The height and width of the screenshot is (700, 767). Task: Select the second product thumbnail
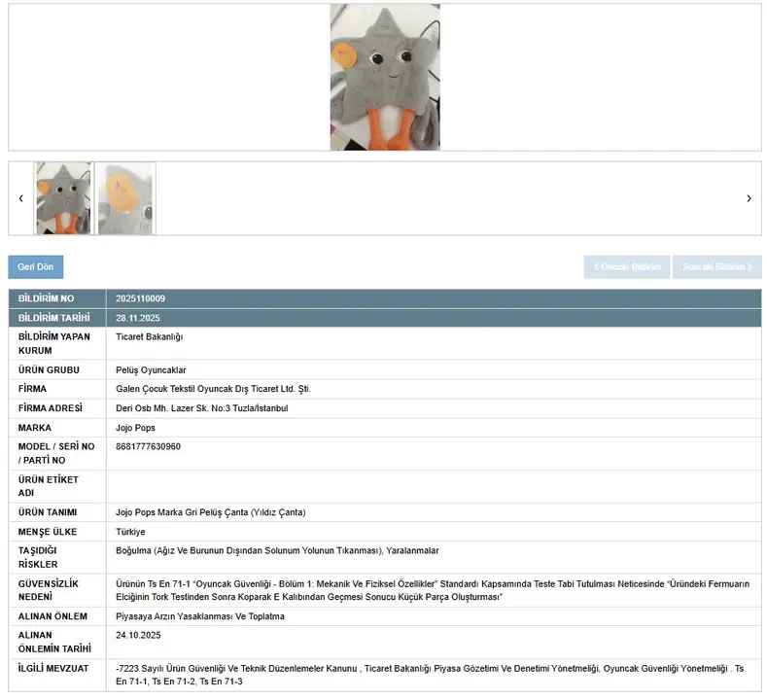pyautogui.click(x=126, y=198)
